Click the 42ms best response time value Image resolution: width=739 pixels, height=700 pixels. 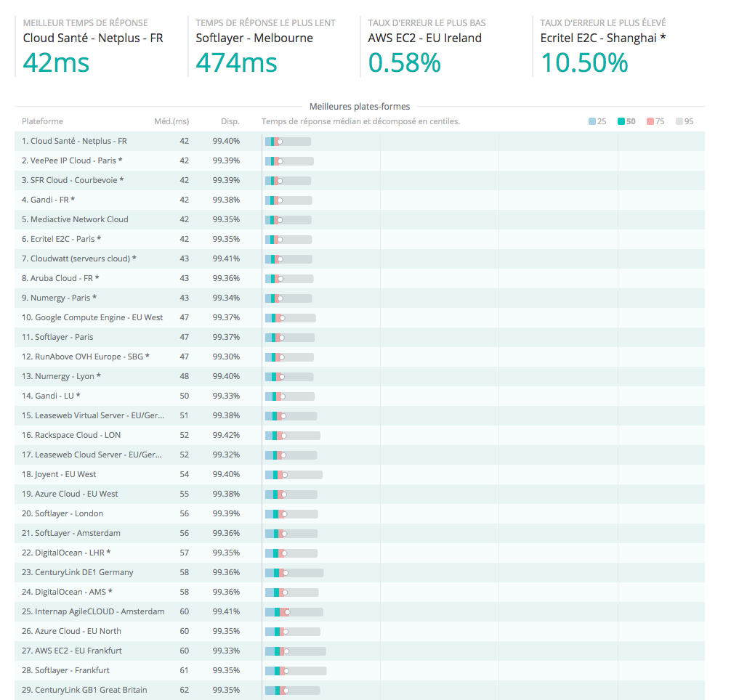coord(56,62)
